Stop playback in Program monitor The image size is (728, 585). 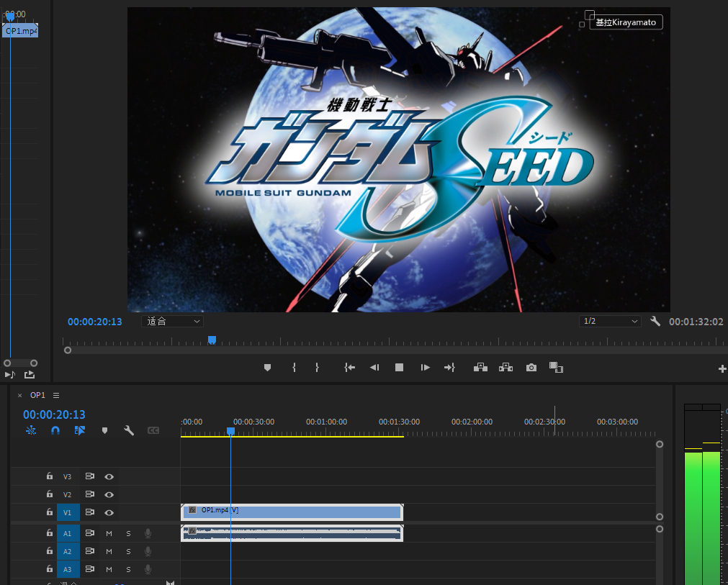(x=400, y=368)
